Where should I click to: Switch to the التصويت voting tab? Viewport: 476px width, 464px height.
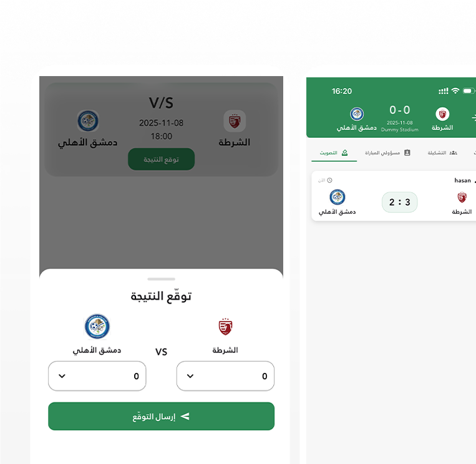334,153
